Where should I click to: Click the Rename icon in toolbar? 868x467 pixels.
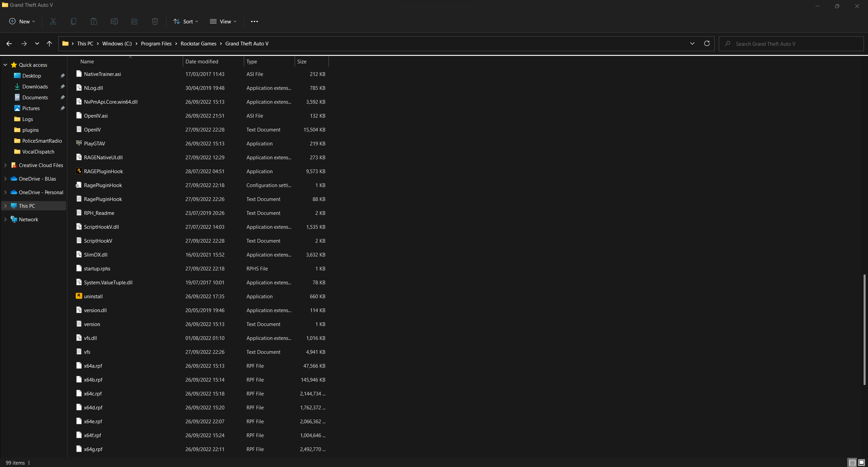pyautogui.click(x=114, y=21)
